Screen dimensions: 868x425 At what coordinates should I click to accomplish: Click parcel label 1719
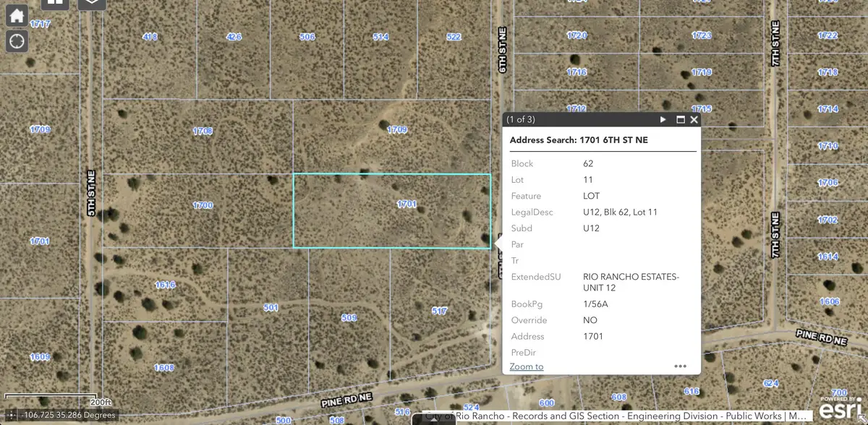[x=701, y=72]
